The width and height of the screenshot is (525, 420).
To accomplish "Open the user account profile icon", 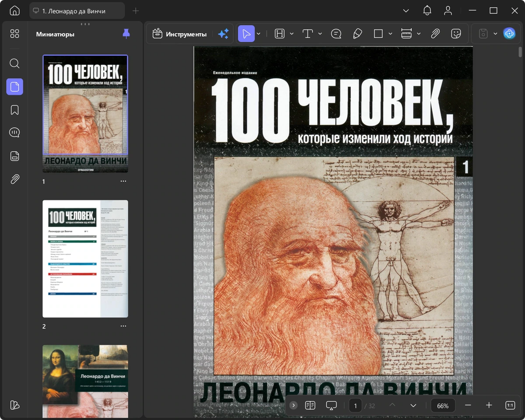I will click(x=448, y=10).
